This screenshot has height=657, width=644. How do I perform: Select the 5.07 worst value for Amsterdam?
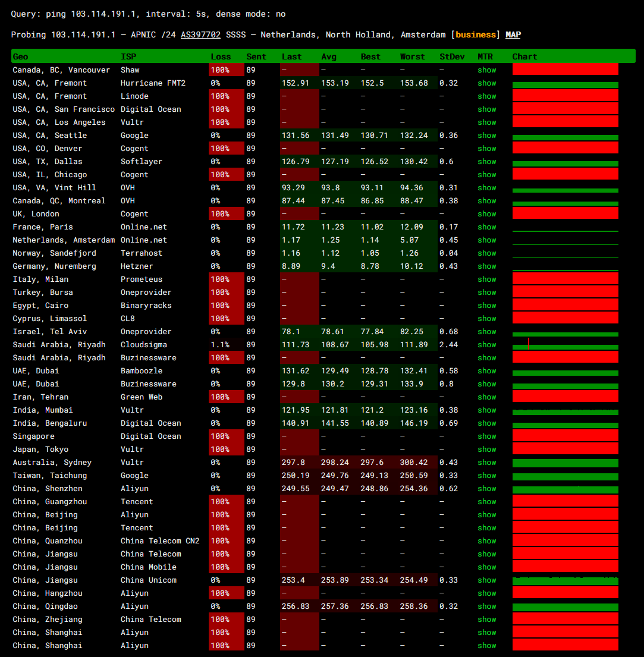[409, 240]
